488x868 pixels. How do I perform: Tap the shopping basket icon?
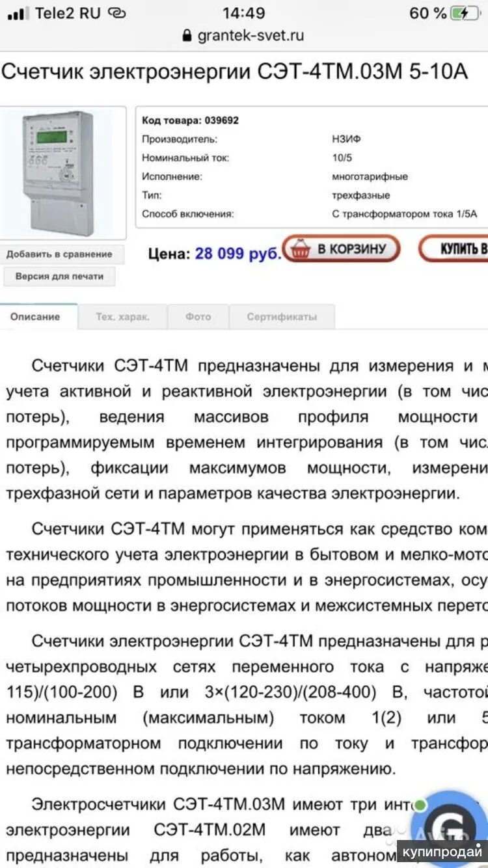(x=300, y=250)
